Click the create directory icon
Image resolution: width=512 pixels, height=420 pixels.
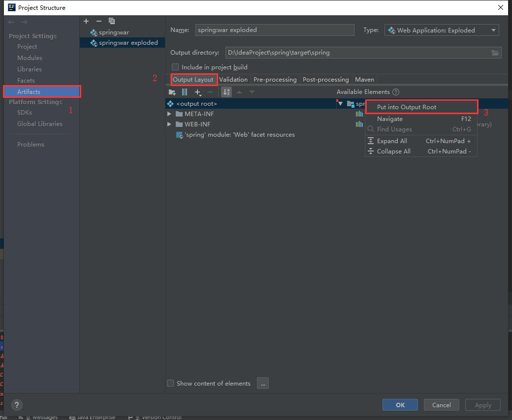coord(172,92)
